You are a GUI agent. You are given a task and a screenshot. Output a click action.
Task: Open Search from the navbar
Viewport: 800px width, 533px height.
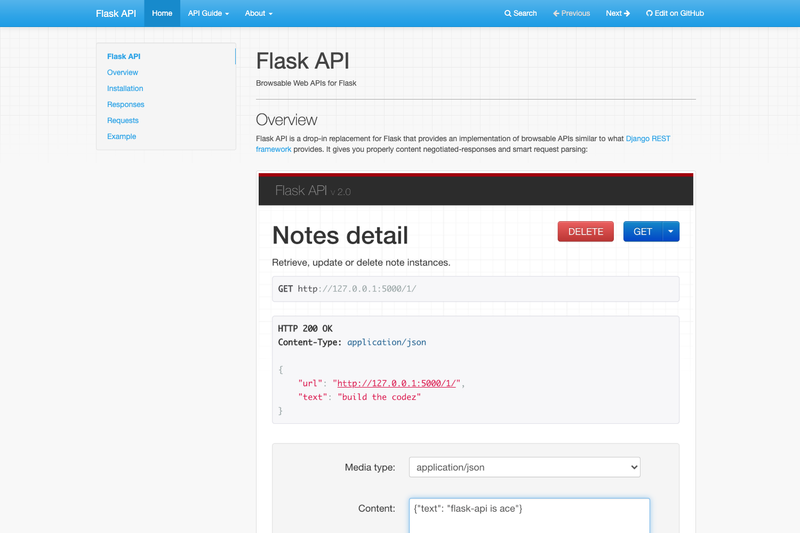[x=520, y=13]
